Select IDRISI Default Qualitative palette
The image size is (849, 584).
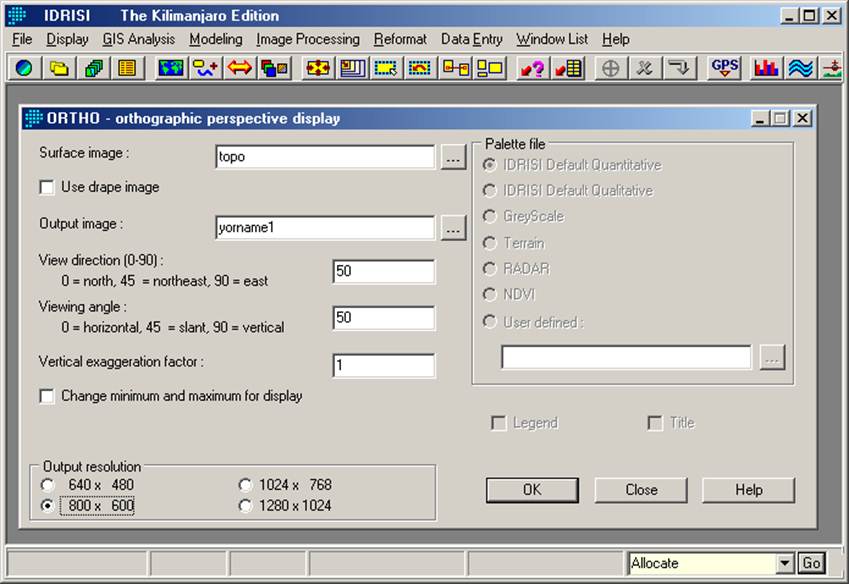tap(489, 191)
